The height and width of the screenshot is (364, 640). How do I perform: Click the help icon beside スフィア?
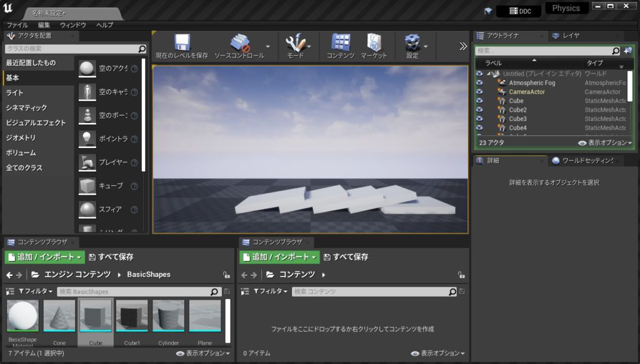pos(134,210)
